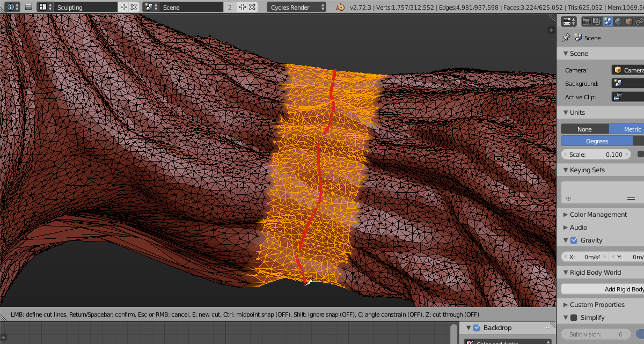The height and width of the screenshot is (344, 644).
Task: Click the Blender logo in the header
Action: click(x=340, y=8)
